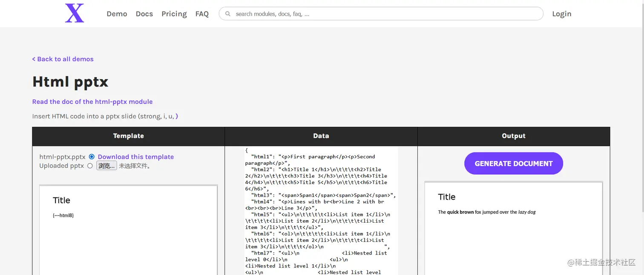
Task: Click the Template column header
Action: [x=129, y=136]
